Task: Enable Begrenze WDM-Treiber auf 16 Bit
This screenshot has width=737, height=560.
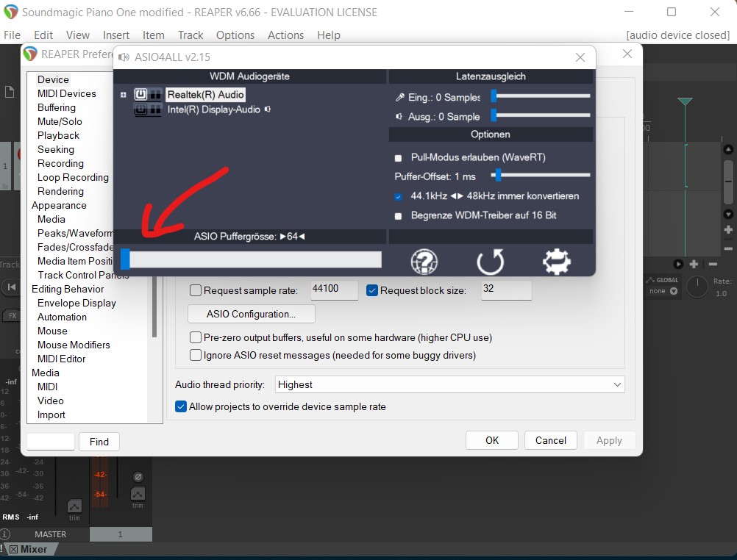Action: coord(398,216)
